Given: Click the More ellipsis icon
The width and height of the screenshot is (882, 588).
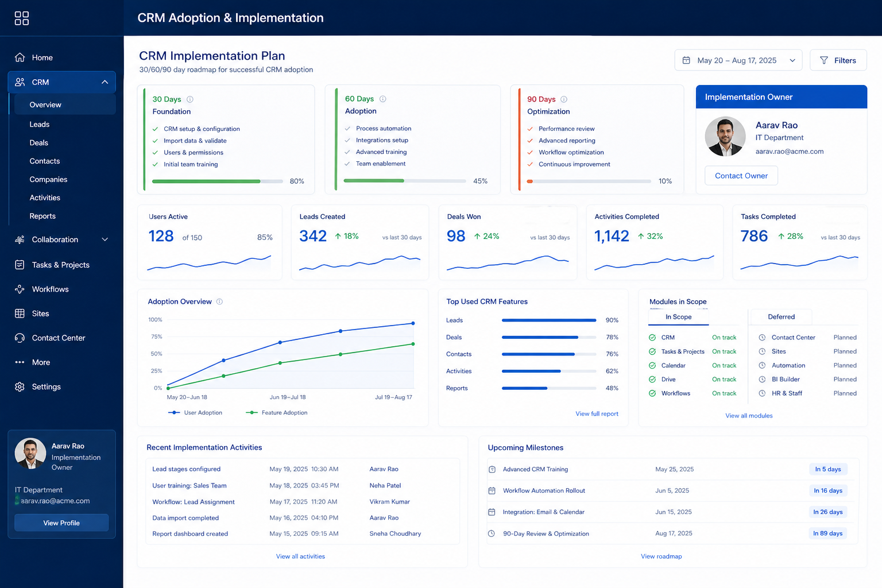Looking at the screenshot, I should click(x=20, y=362).
